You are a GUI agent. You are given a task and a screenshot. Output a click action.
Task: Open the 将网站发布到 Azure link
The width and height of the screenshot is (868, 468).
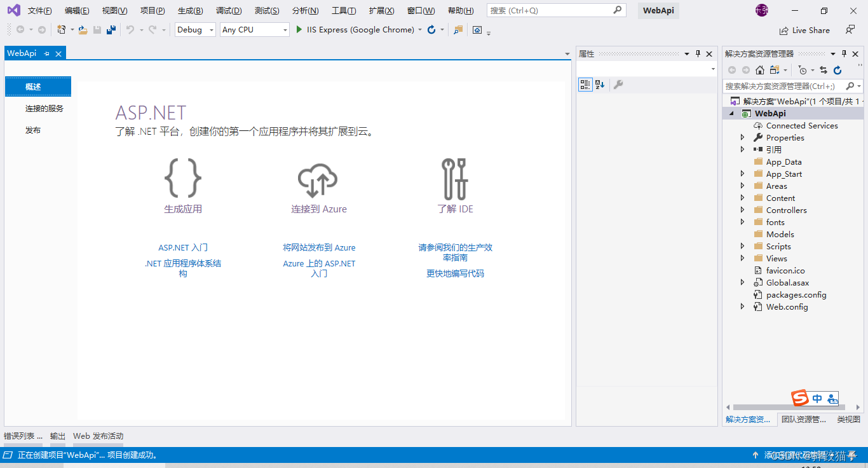point(319,247)
